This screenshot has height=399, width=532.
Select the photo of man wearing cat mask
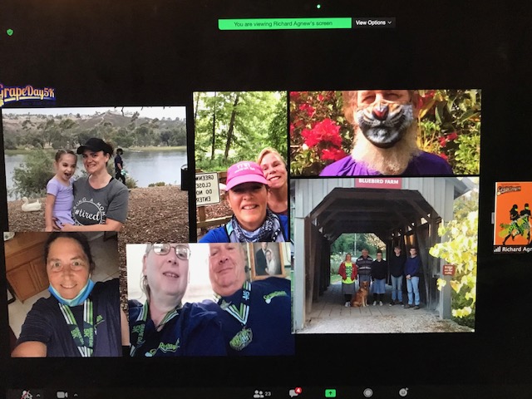tap(384, 132)
